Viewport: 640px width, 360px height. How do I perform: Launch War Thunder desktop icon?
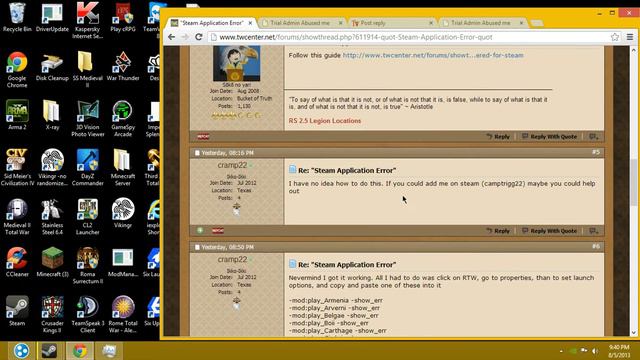122,66
